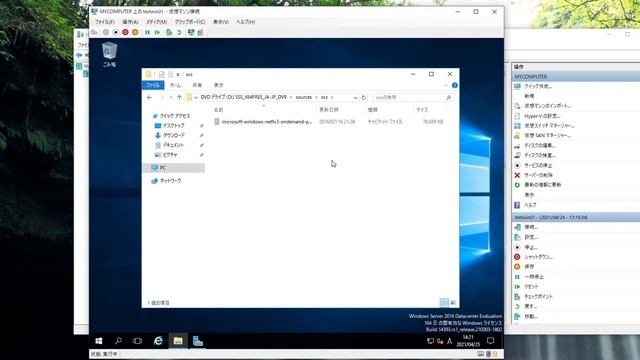Go back with Explorer's back arrow
Image resolution: width=640 pixels, height=360 pixels.
click(x=149, y=98)
